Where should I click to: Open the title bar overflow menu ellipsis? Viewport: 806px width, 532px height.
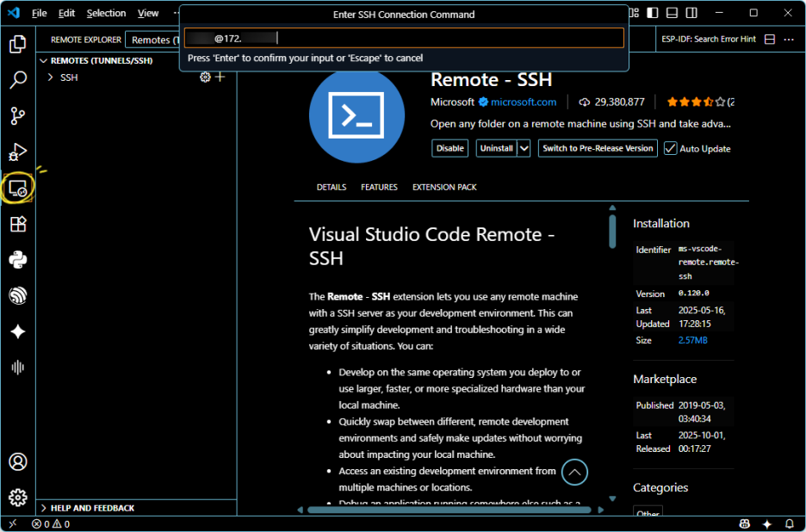click(177, 13)
